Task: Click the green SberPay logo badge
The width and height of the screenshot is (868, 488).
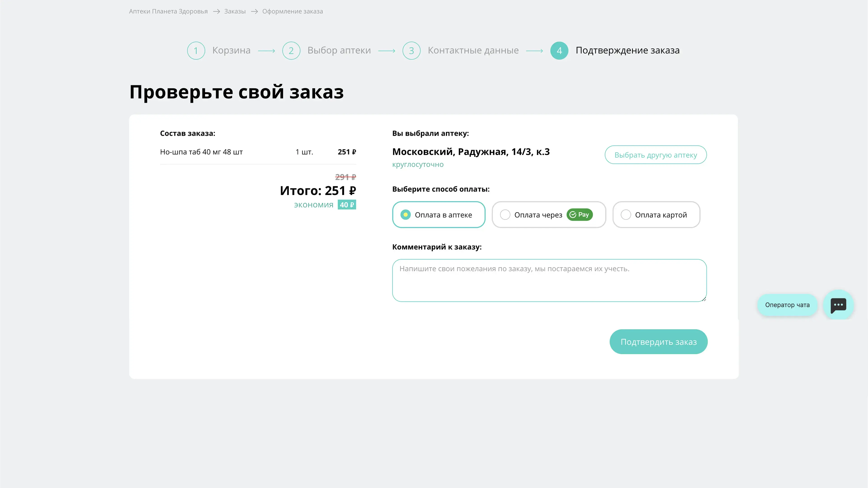Action: (x=579, y=215)
